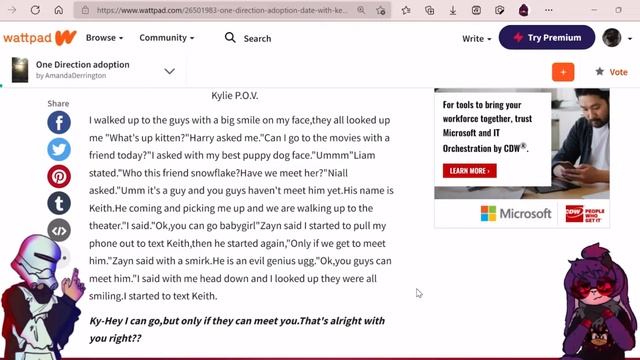This screenshot has height=360, width=640.
Task: Click the zoom magnifier in address bar
Action: tap(361, 10)
